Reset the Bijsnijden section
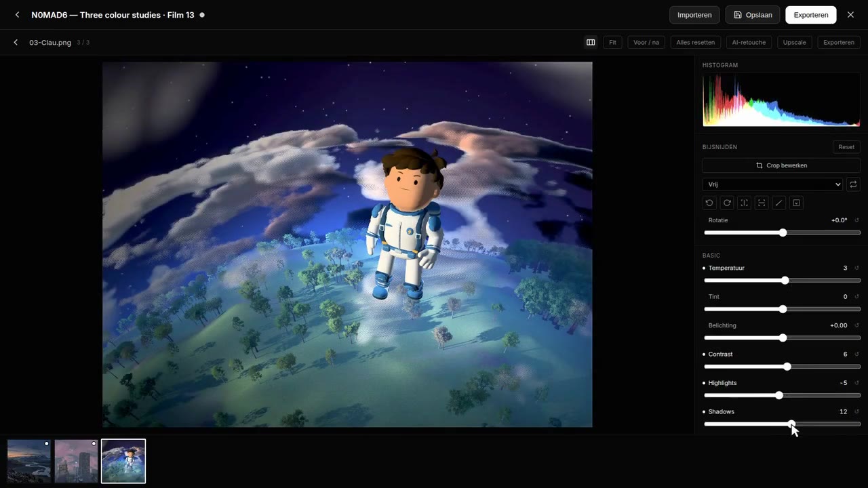Screen dimensions: 868x488 point(846,147)
